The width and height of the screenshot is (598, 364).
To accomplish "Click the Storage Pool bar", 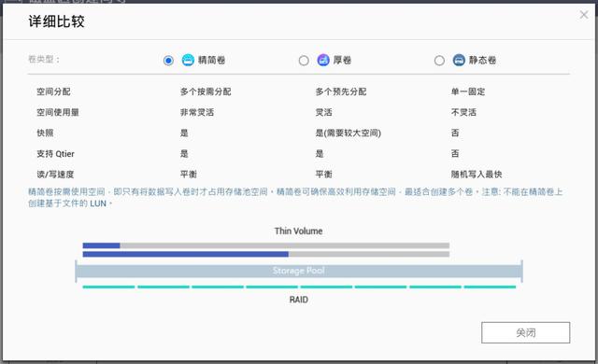I will [299, 271].
